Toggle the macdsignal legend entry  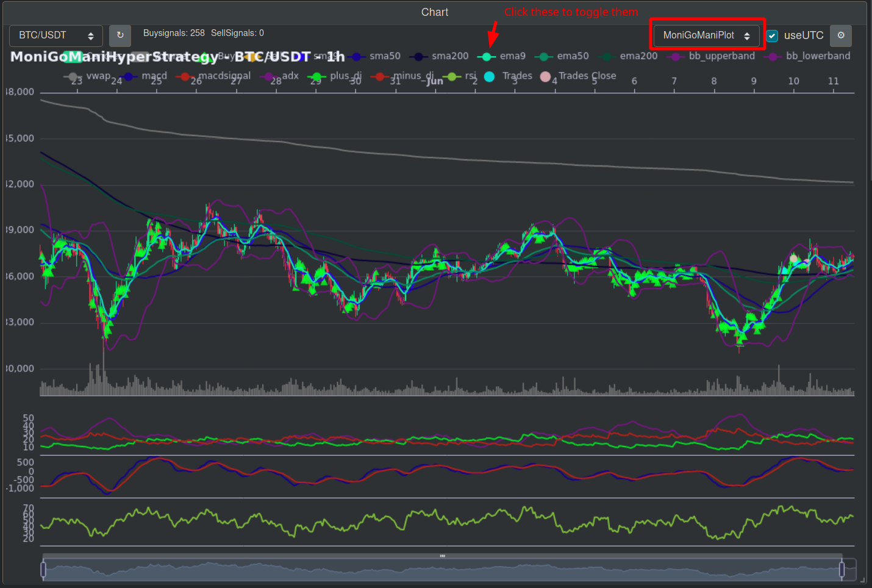click(x=213, y=76)
